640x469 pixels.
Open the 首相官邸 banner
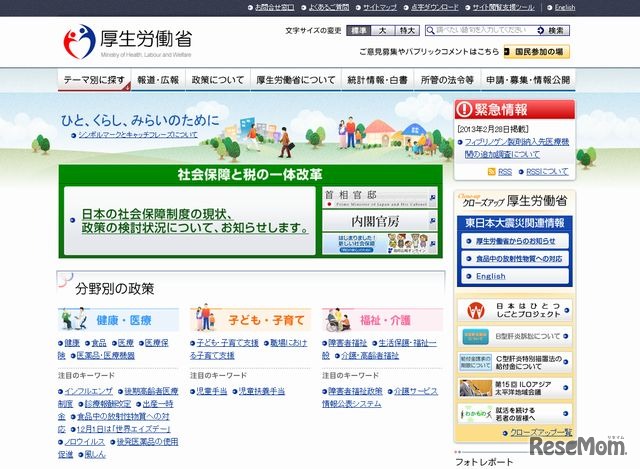click(380, 198)
